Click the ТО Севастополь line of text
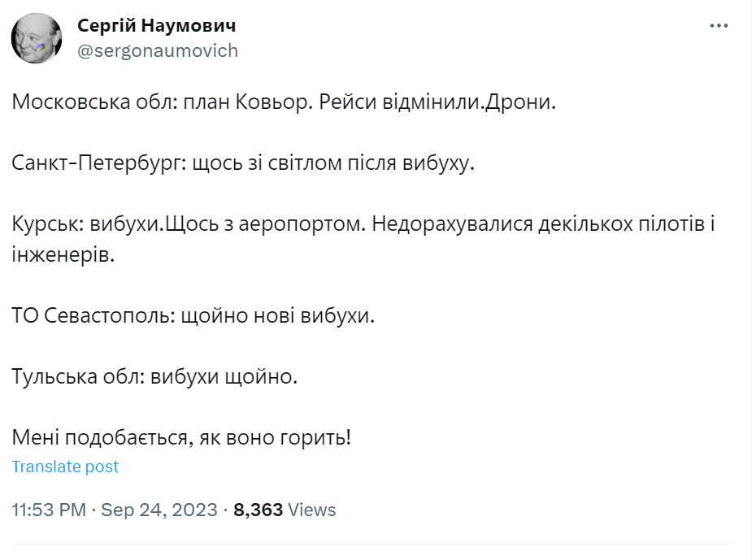The width and height of the screenshot is (756, 560). pyautogui.click(x=193, y=315)
